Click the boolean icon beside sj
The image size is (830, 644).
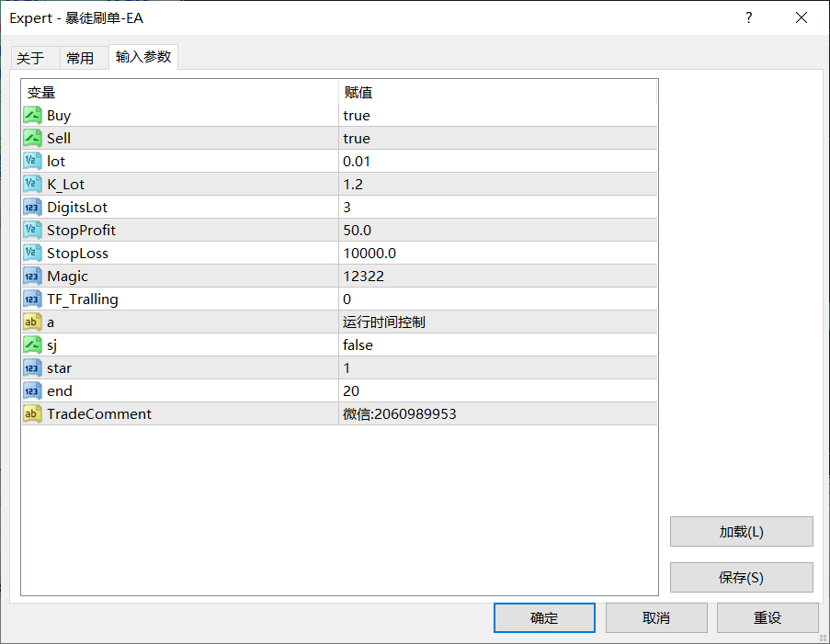(x=32, y=345)
